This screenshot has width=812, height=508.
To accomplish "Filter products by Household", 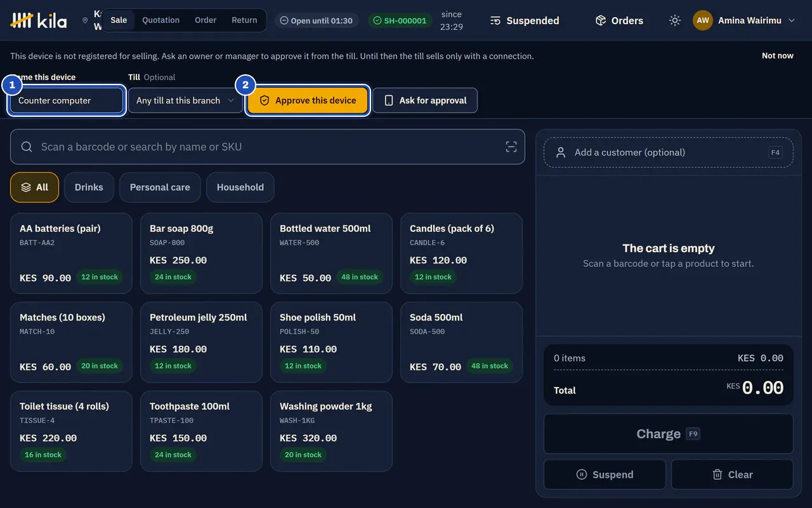I will 240,187.
